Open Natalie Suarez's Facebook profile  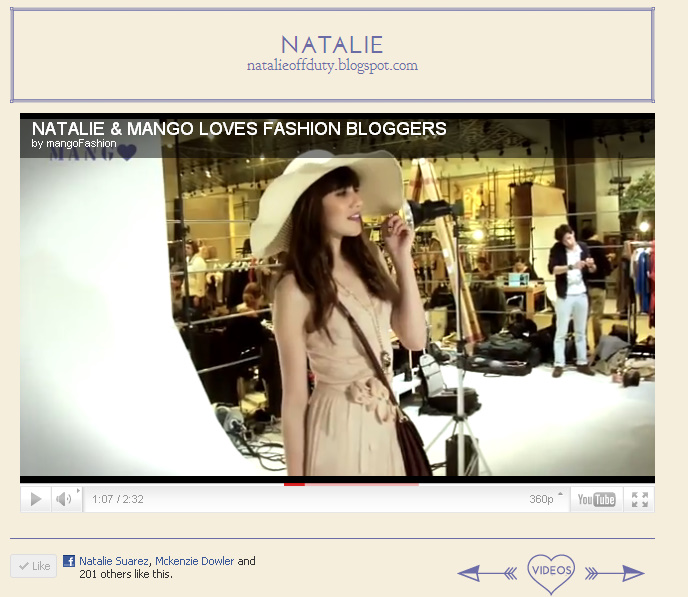(x=114, y=561)
